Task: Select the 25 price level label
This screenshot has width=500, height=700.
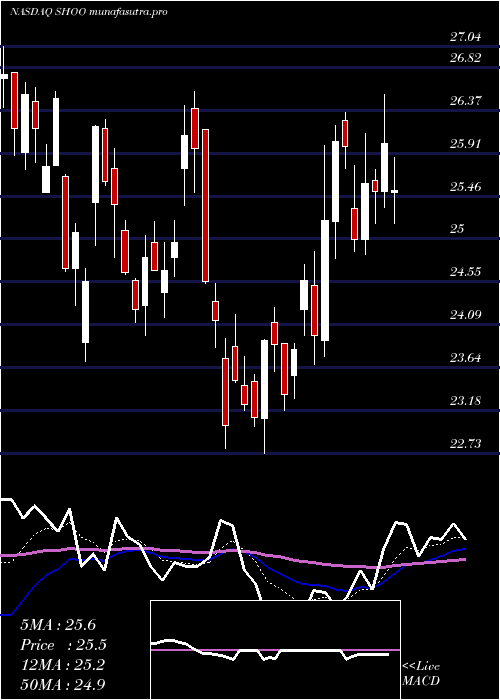Action: [x=457, y=229]
